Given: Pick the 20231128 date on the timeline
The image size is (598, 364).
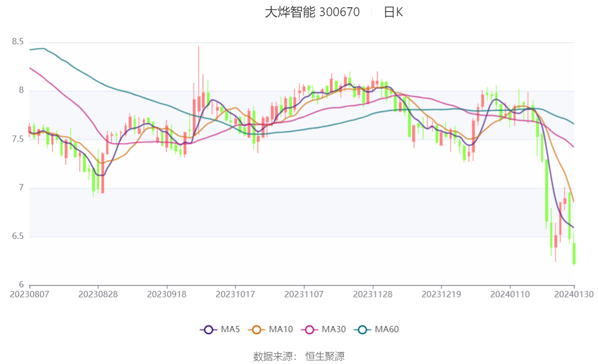Looking at the screenshot, I should point(372,294).
